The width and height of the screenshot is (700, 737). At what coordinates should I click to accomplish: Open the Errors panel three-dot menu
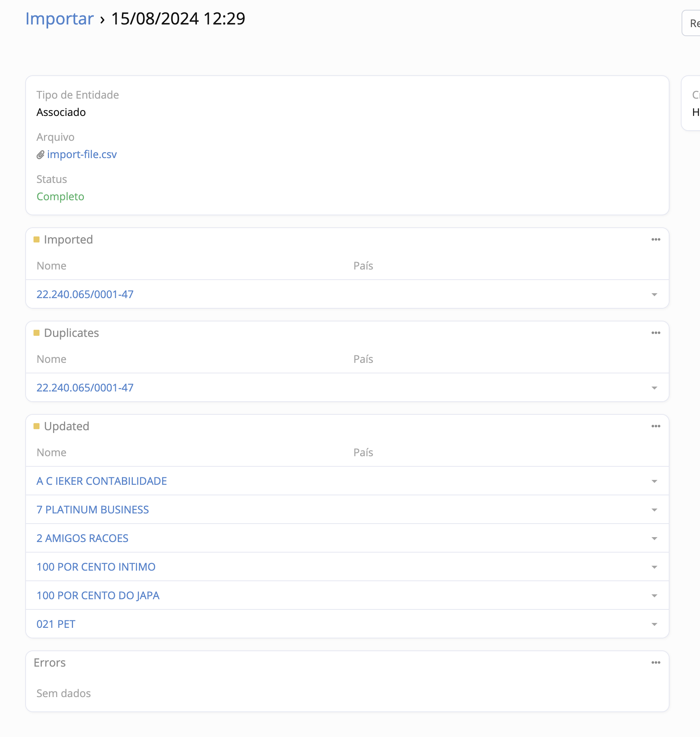click(656, 662)
